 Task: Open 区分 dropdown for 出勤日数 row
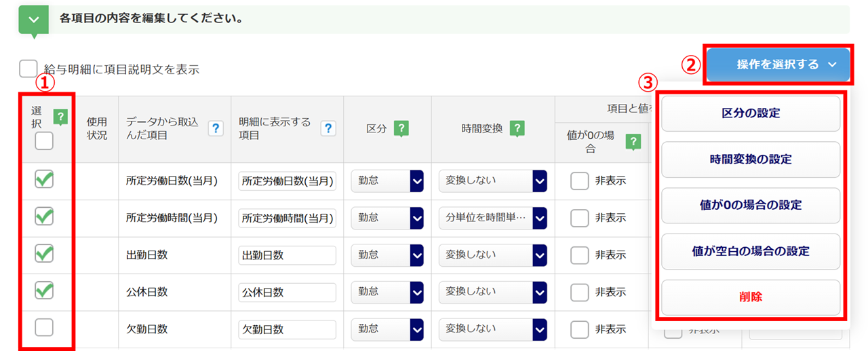(387, 255)
